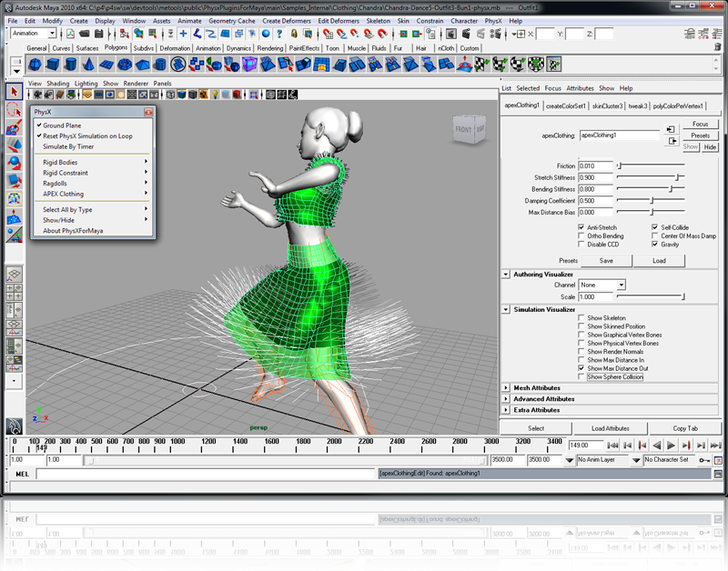The height and width of the screenshot is (571, 728).
Task: Disable the Anti-Stretch checkbox
Action: (581, 227)
